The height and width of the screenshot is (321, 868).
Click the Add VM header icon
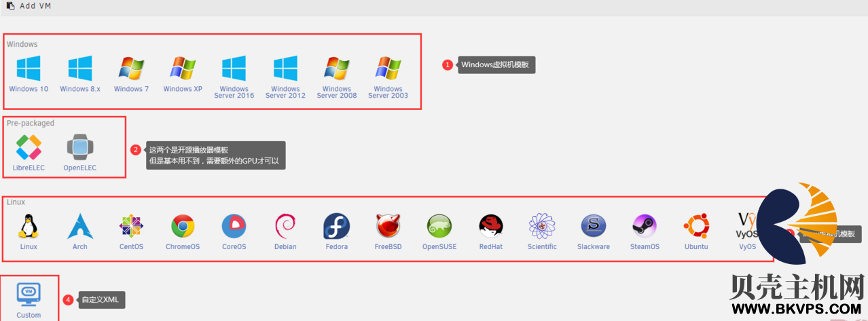pos(10,5)
